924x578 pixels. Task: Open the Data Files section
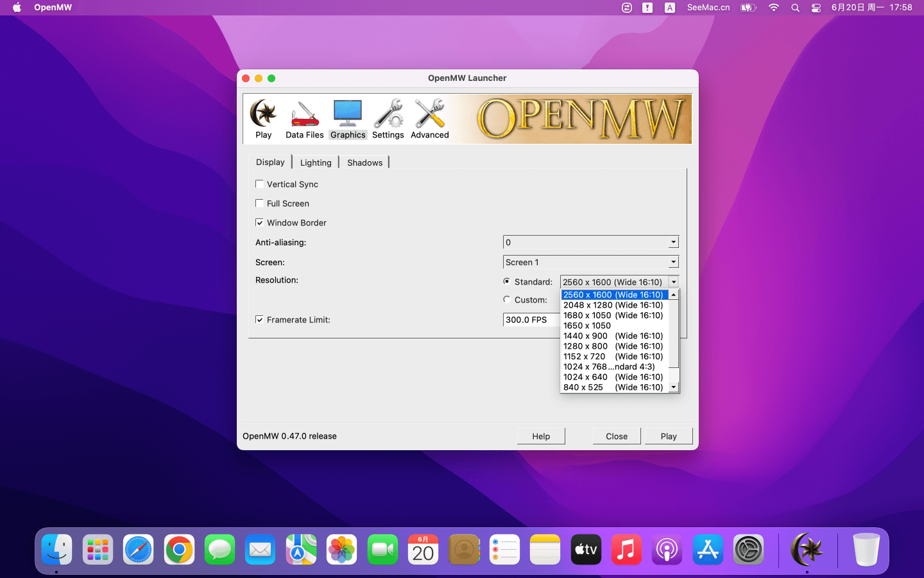point(305,119)
